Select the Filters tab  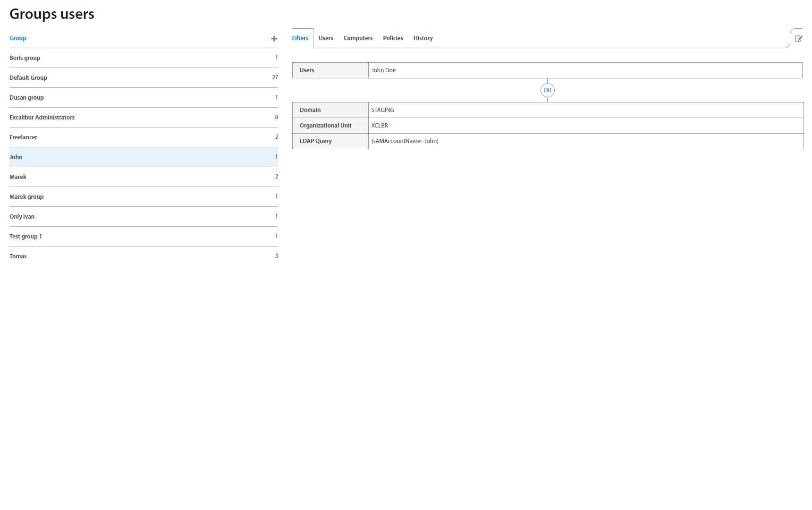[300, 38]
